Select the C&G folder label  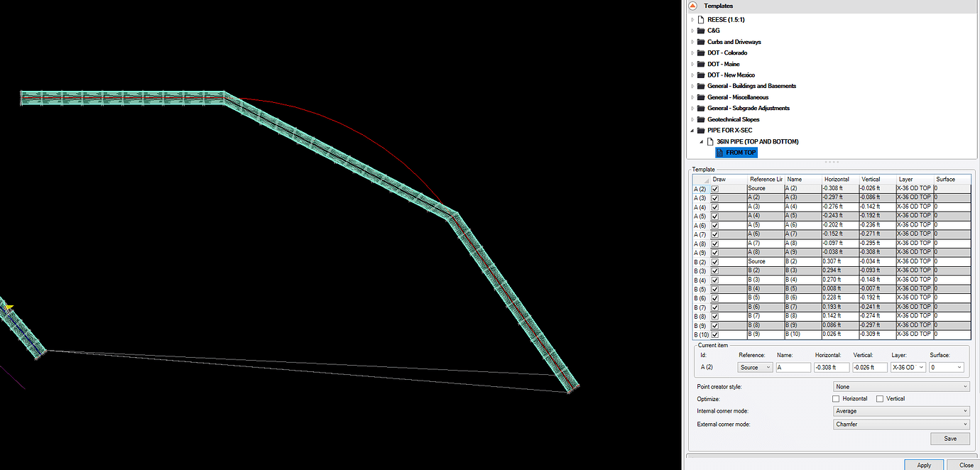[x=714, y=31]
